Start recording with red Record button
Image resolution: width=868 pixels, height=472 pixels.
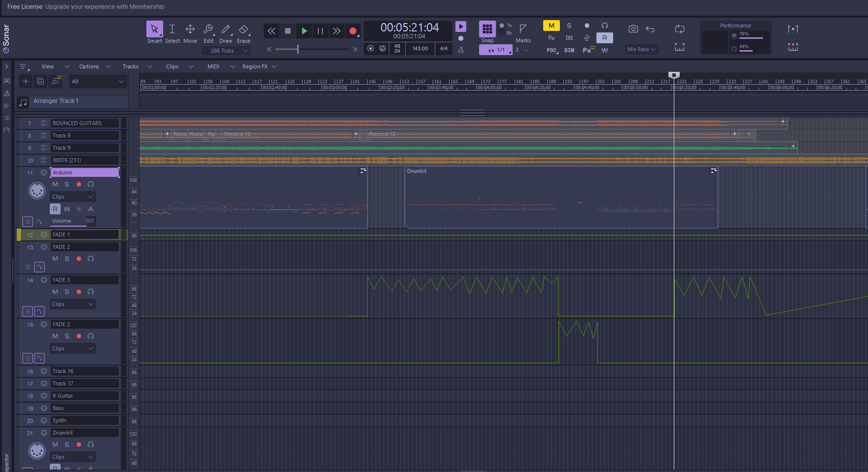coord(353,31)
